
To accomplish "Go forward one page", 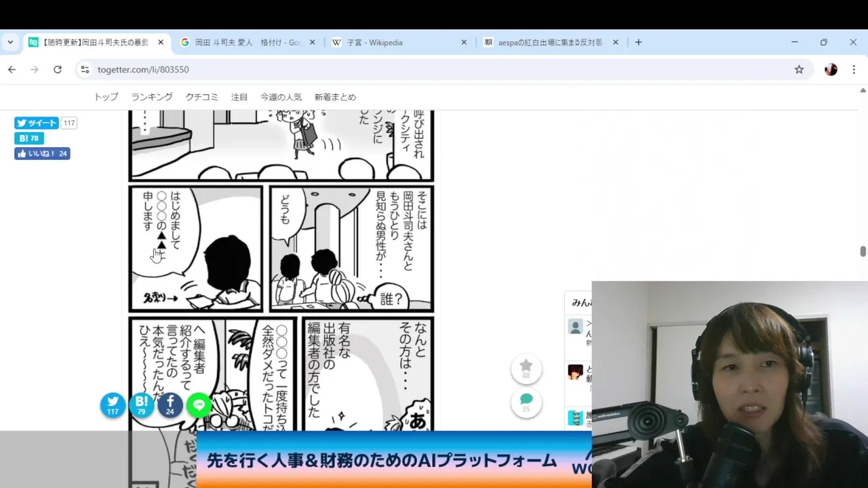I will tap(35, 69).
